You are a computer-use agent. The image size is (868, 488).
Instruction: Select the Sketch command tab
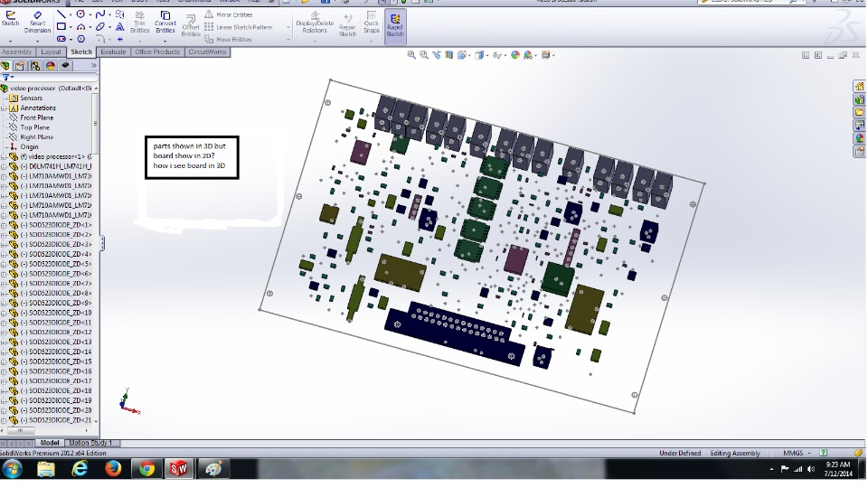click(x=80, y=52)
